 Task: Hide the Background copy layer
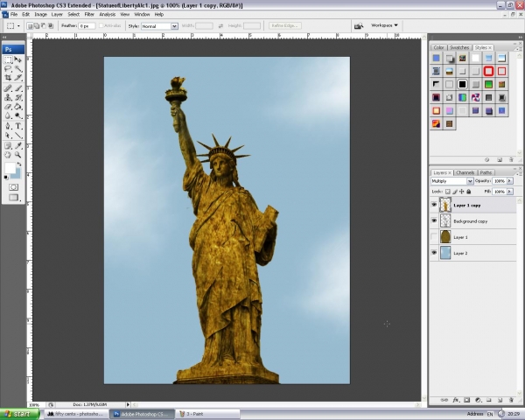click(434, 220)
